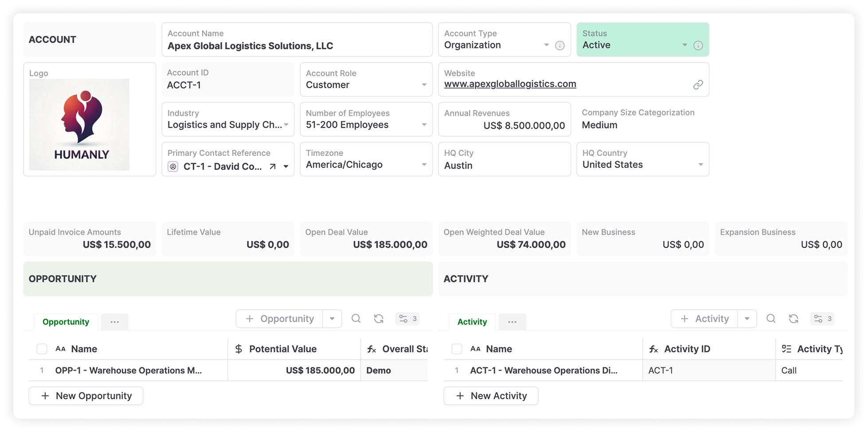Expand the add Opportunity split-button arrow

[332, 319]
